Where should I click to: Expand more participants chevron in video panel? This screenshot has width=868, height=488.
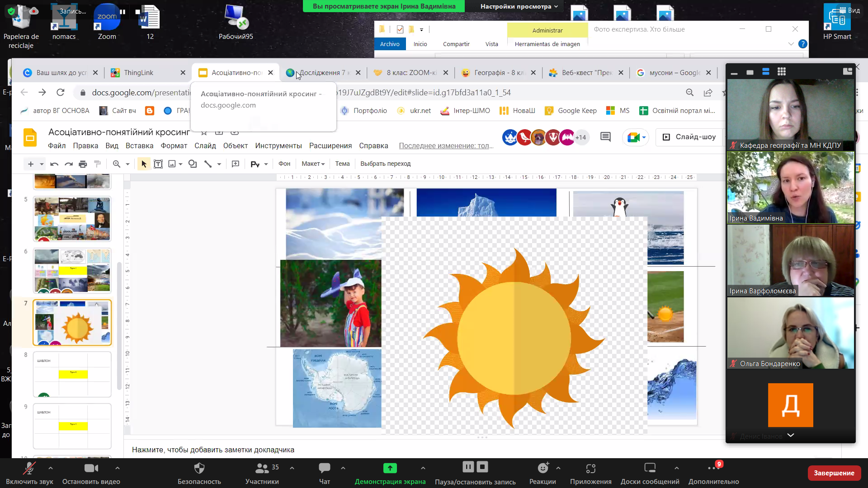click(x=790, y=435)
